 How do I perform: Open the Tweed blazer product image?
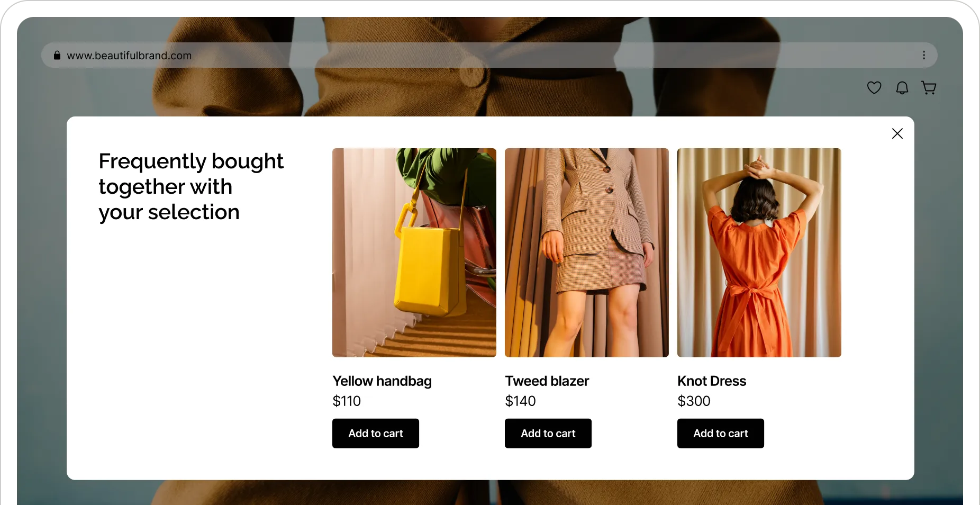click(587, 252)
